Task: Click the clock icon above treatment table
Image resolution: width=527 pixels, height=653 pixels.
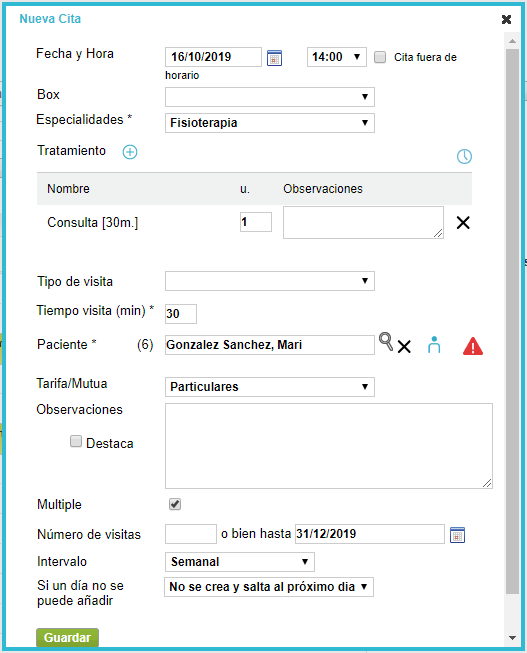Action: coord(464,156)
